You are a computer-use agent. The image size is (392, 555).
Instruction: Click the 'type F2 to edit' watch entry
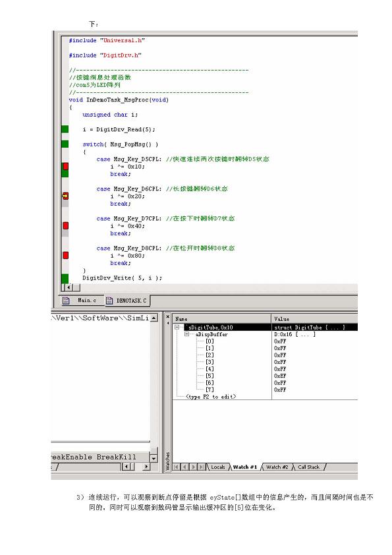pyautogui.click(x=211, y=397)
